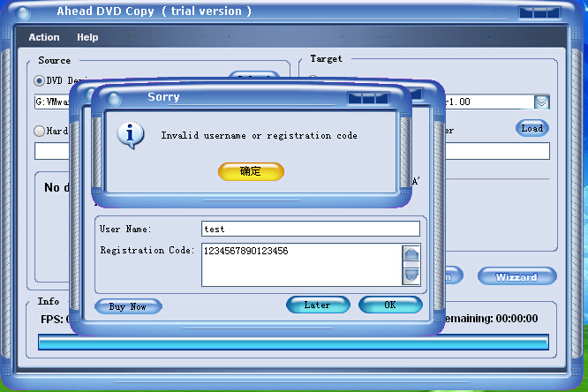Open the Action menu
The image size is (588, 392).
[44, 37]
